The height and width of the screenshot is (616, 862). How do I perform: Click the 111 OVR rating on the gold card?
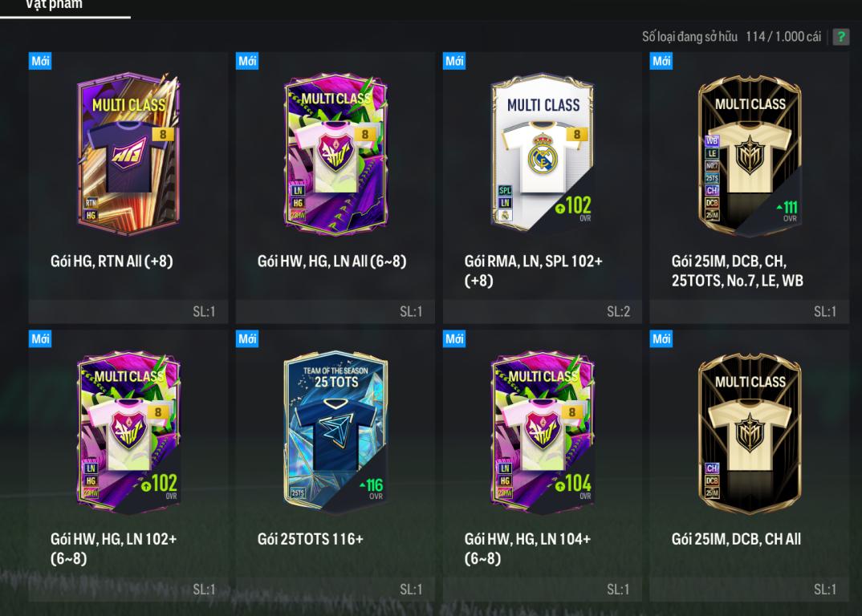click(787, 210)
